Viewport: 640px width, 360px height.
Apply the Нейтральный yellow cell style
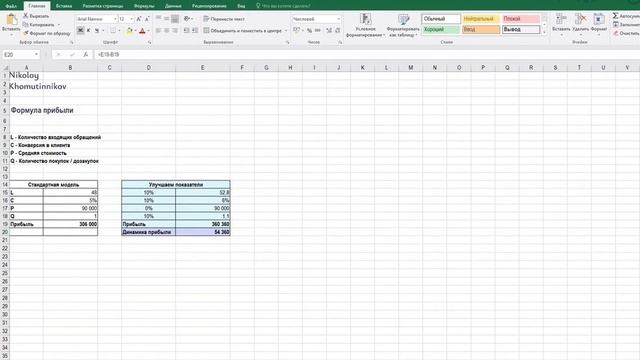coord(481,19)
